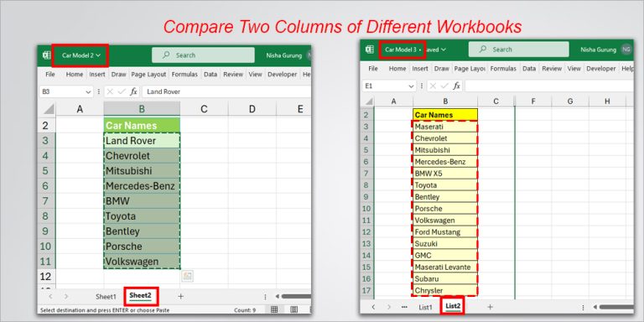Switch to List1 tab in Car Model 3

tap(425, 307)
